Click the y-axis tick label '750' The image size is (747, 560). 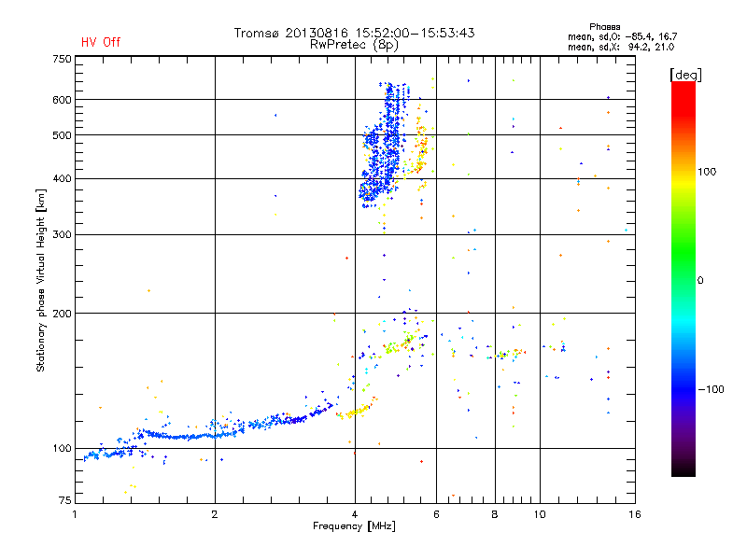(62, 59)
